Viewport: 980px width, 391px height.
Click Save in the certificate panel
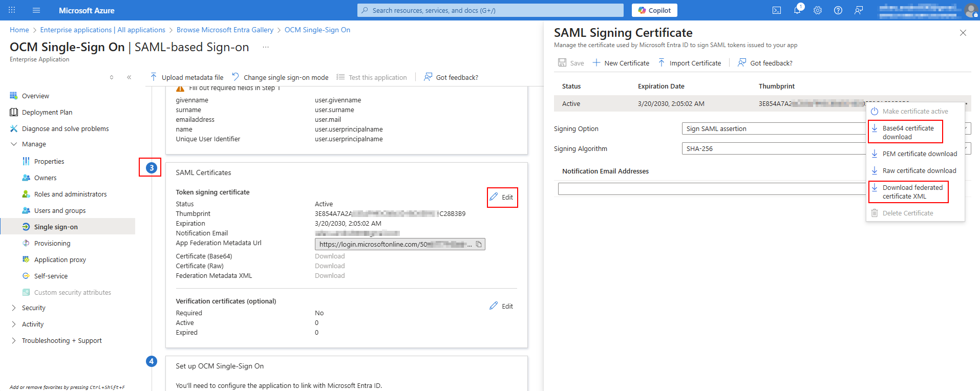pos(571,63)
